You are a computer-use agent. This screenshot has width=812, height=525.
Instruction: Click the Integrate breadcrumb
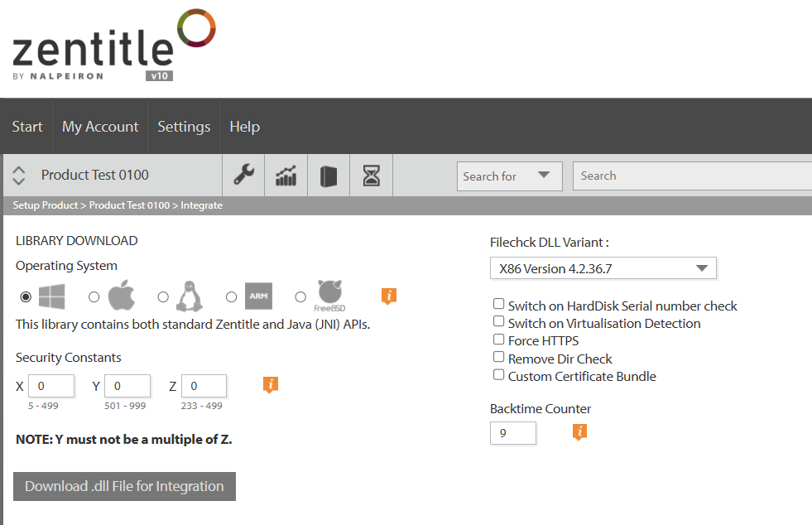click(x=201, y=205)
